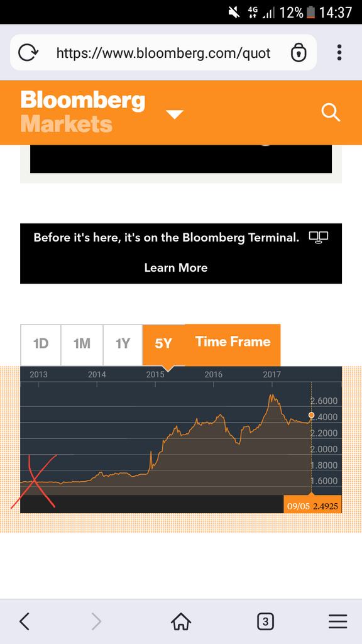
Task: Select the 1D time frame tab
Action: [x=41, y=345]
